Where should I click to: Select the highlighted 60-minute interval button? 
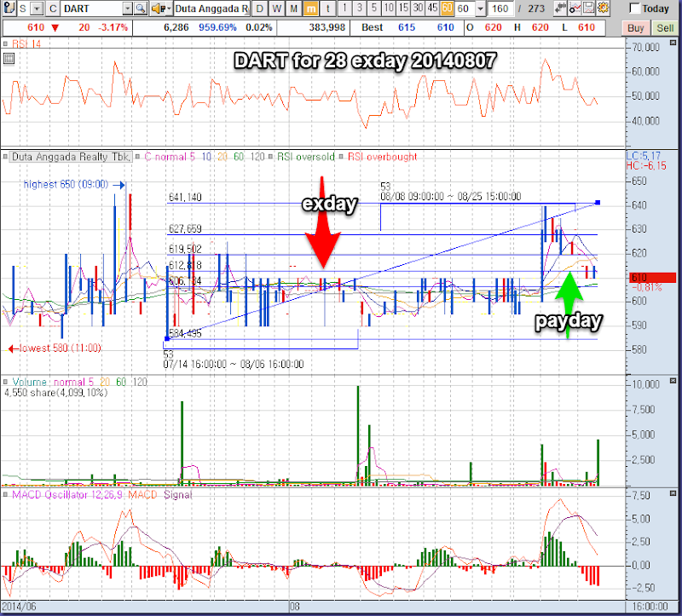447,8
